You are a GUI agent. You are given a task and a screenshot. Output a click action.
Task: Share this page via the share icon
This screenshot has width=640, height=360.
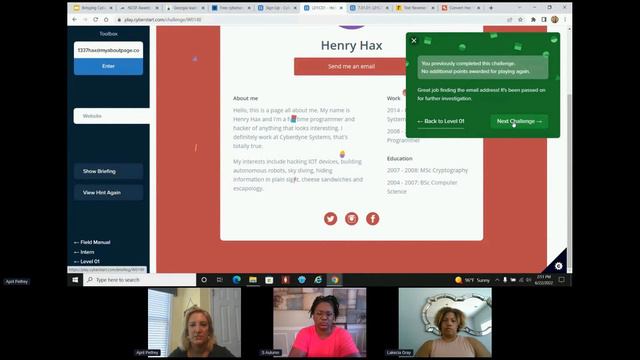click(x=509, y=20)
